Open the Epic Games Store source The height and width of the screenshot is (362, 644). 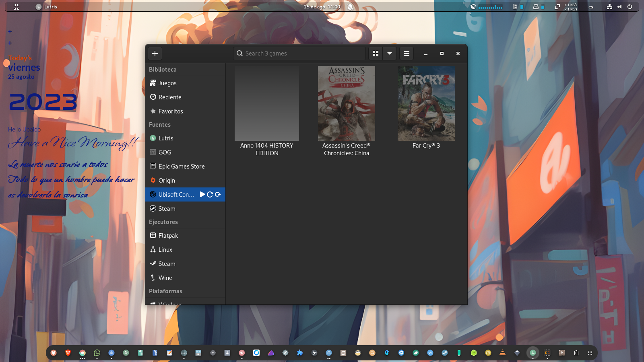[x=185, y=167]
